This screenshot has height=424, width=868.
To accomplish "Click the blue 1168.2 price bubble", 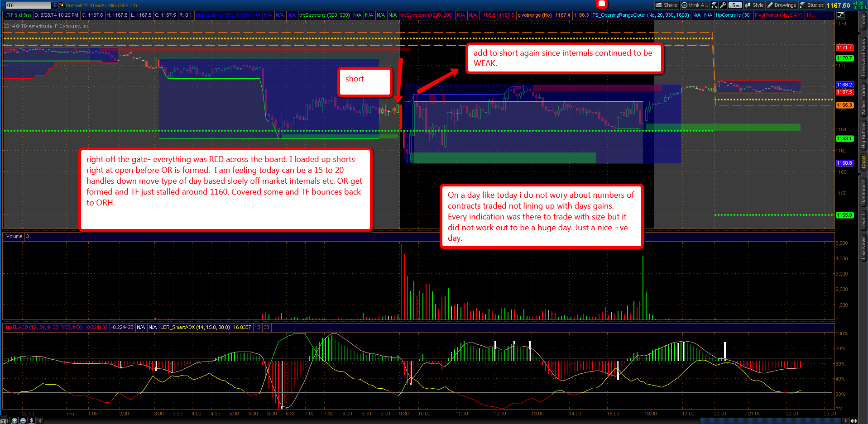I will [844, 85].
